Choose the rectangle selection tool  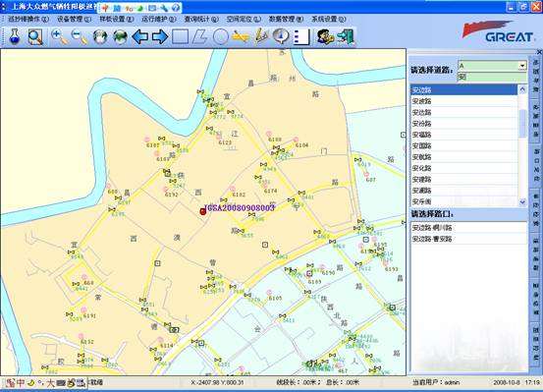tap(181, 36)
